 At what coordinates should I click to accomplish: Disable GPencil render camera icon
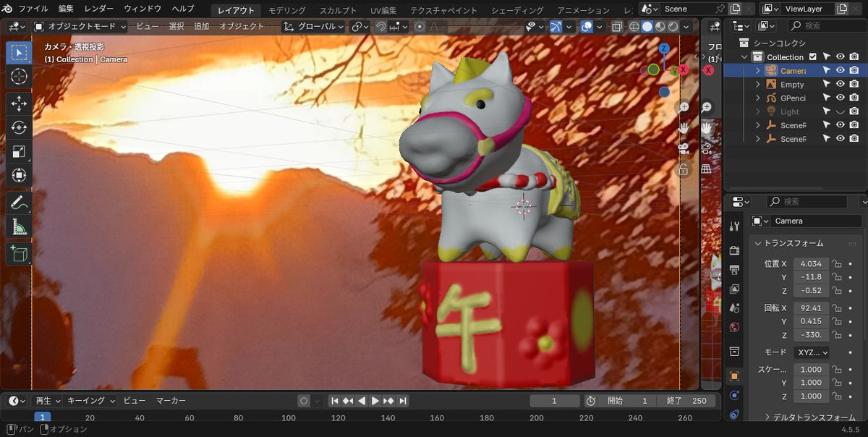854,98
